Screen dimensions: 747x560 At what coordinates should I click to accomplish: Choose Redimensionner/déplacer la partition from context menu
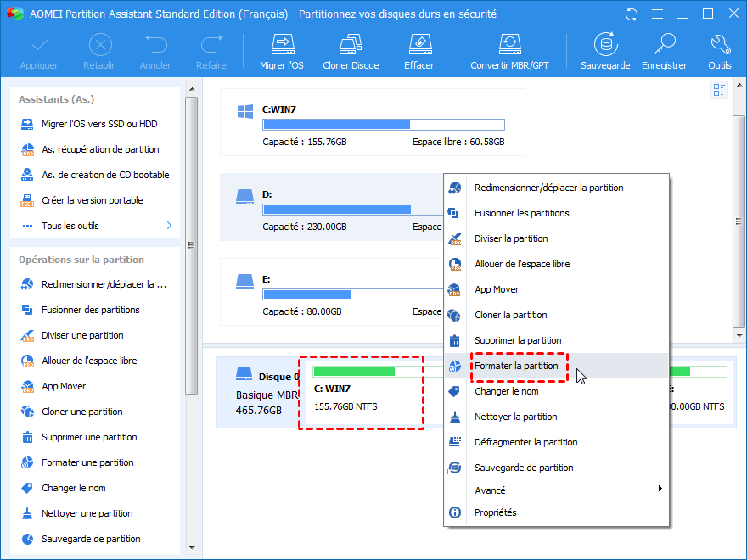pyautogui.click(x=557, y=188)
